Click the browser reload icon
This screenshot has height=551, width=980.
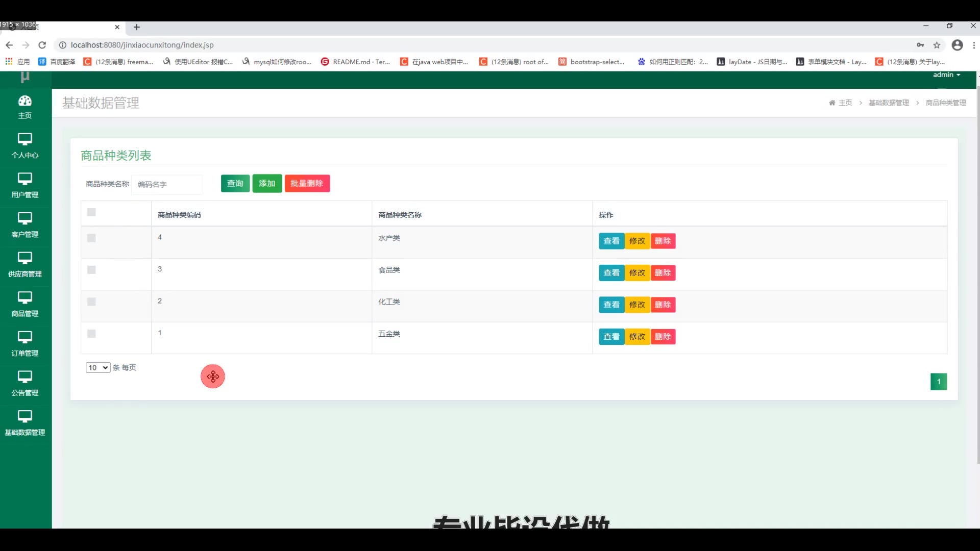[42, 45]
